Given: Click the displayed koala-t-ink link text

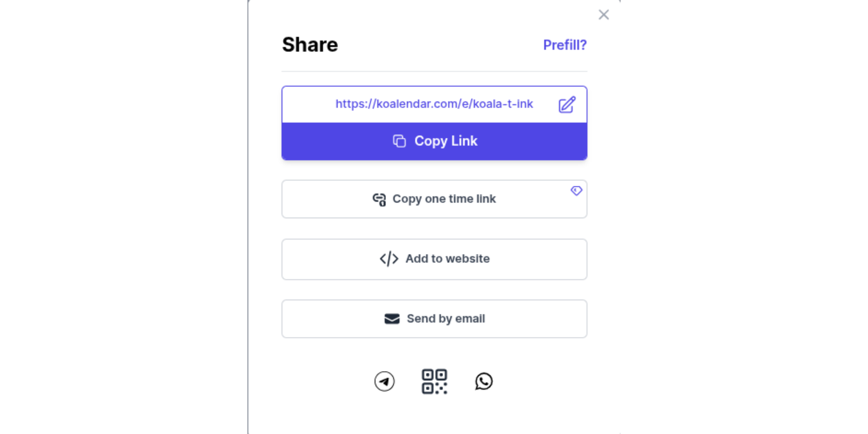Looking at the screenshot, I should (434, 104).
